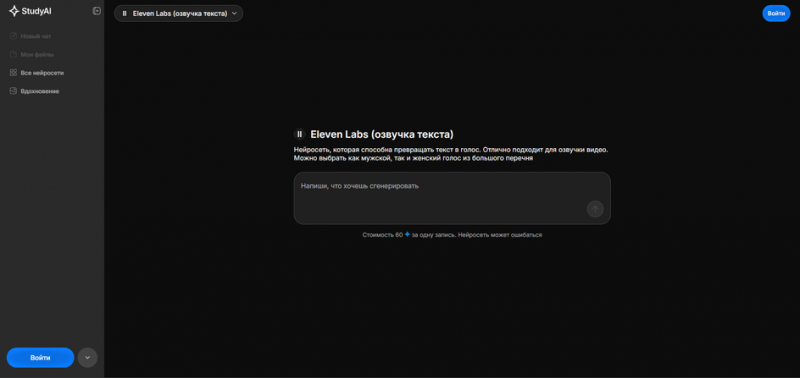Image resolution: width=800 pixels, height=378 pixels.
Task: Send the prompt with the arrow button
Action: pos(595,209)
